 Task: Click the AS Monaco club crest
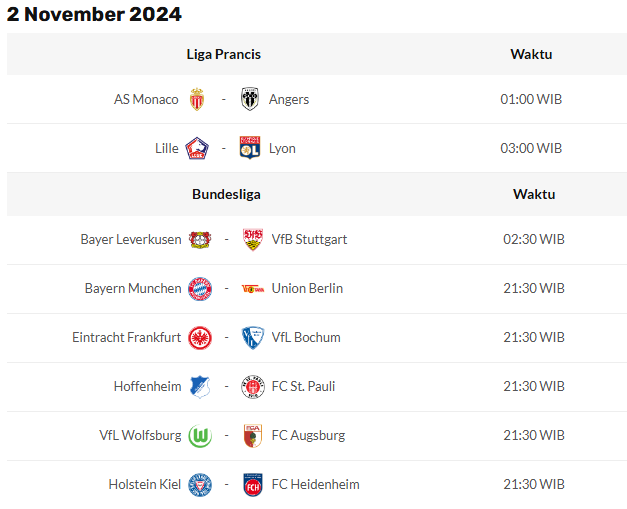coord(197,99)
